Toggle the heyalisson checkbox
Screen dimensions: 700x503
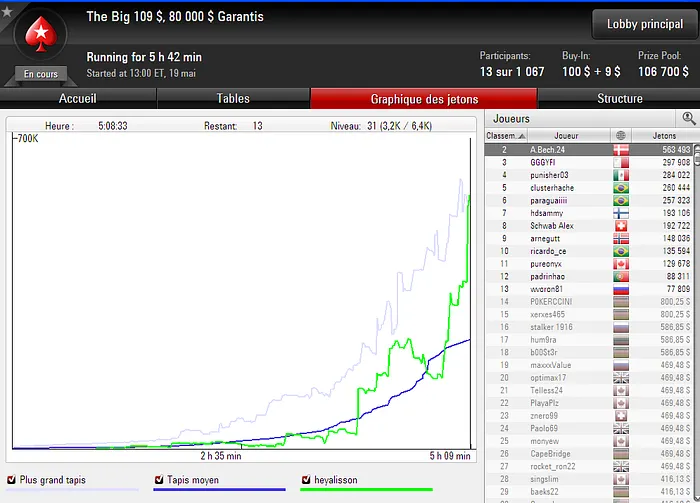point(306,480)
